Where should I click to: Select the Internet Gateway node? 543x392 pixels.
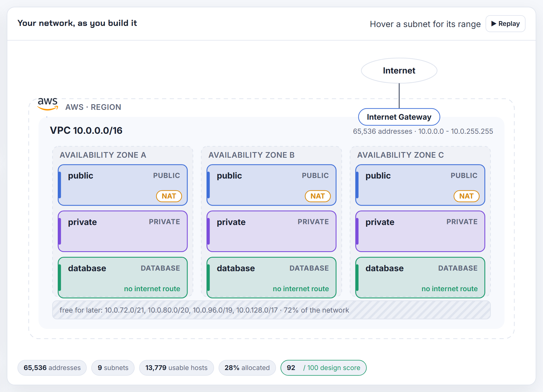click(399, 117)
